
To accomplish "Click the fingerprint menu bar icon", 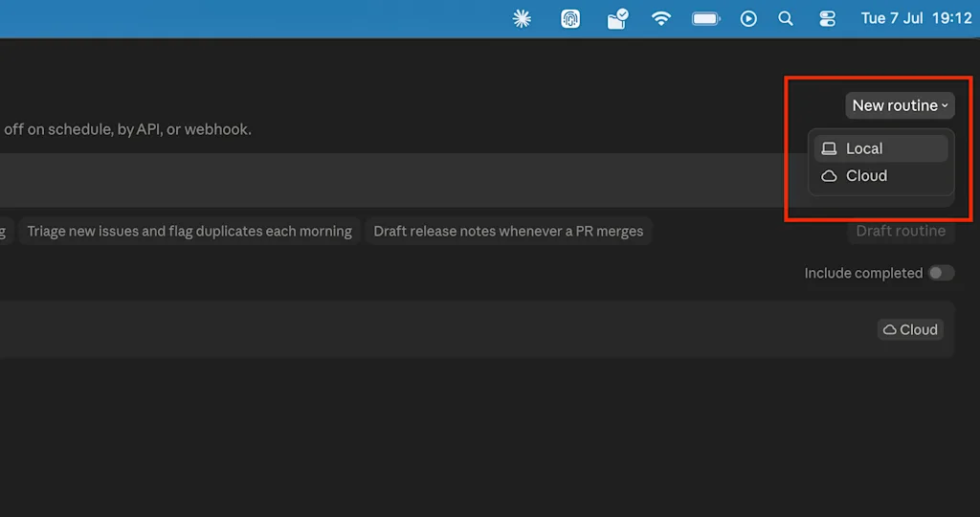I will coord(570,19).
